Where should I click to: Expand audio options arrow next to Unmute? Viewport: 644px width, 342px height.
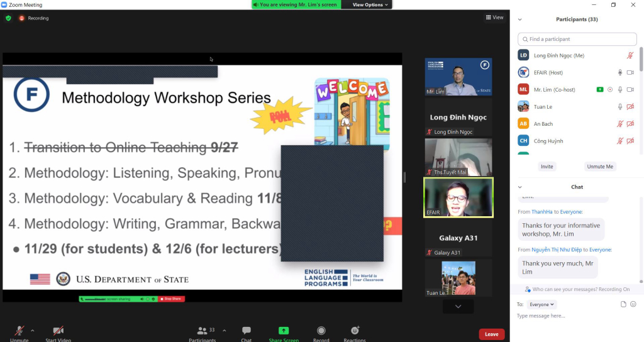pyautogui.click(x=33, y=331)
